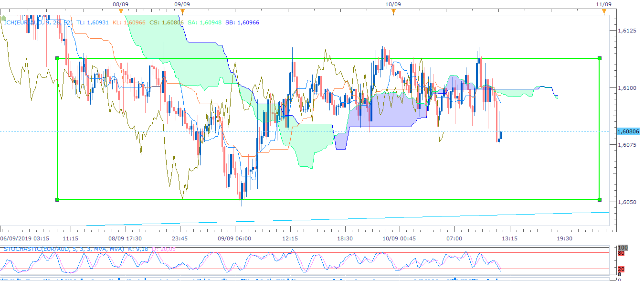Click the 13:15 time axis label

[509, 238]
